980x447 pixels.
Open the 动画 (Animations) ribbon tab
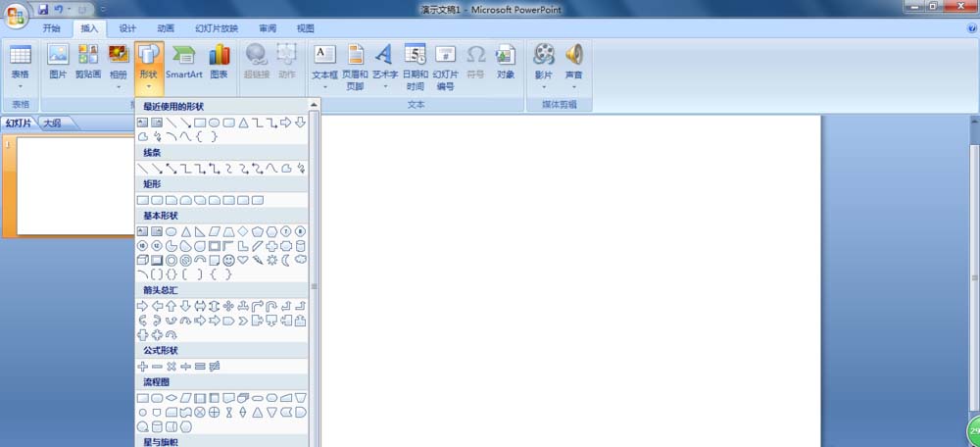(166, 28)
